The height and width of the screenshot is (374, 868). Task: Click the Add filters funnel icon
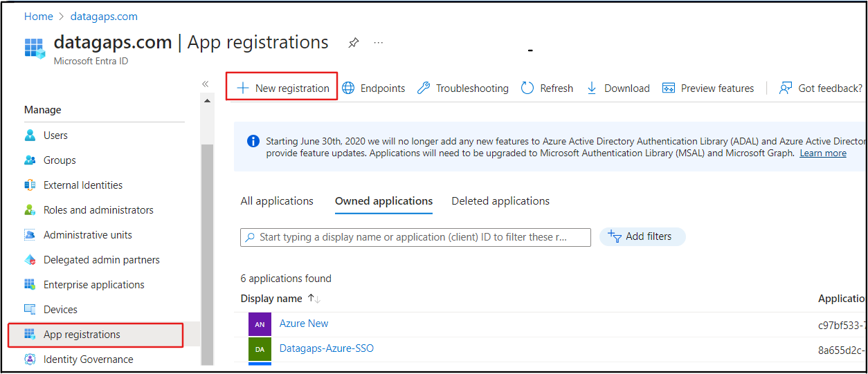coord(615,236)
